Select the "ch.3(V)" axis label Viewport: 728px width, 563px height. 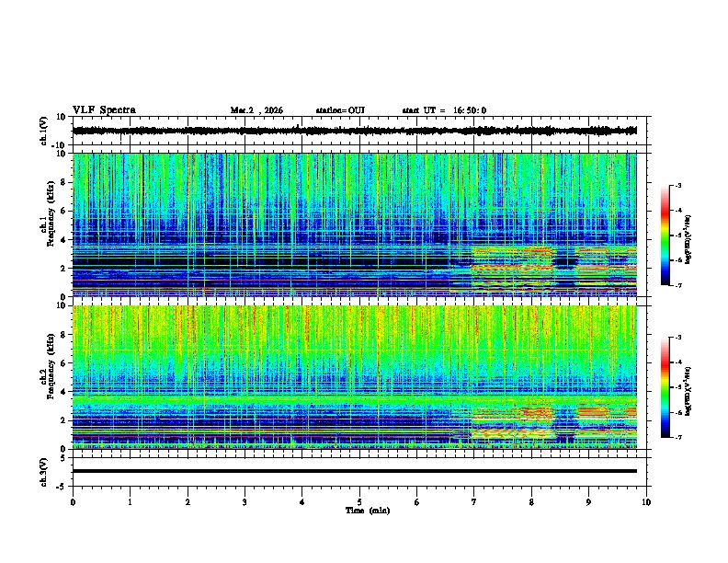44,473
